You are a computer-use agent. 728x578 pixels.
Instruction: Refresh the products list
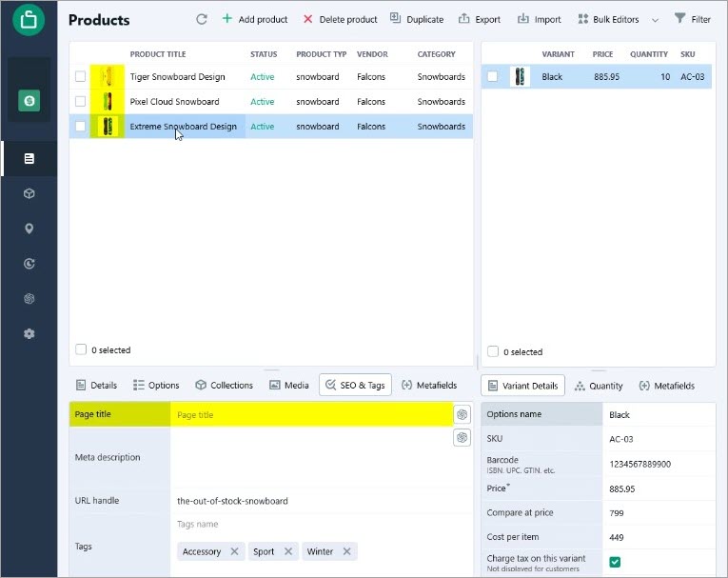(x=202, y=19)
